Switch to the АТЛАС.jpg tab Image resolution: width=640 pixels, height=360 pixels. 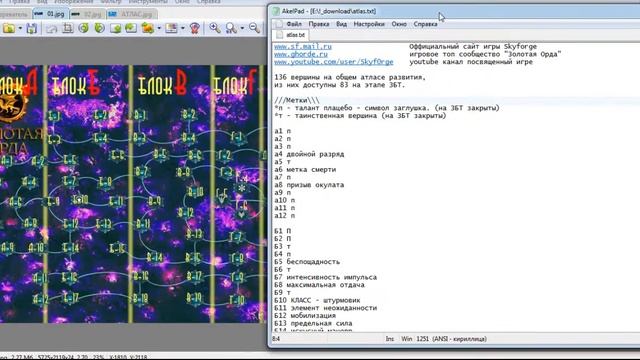pyautogui.click(x=132, y=14)
